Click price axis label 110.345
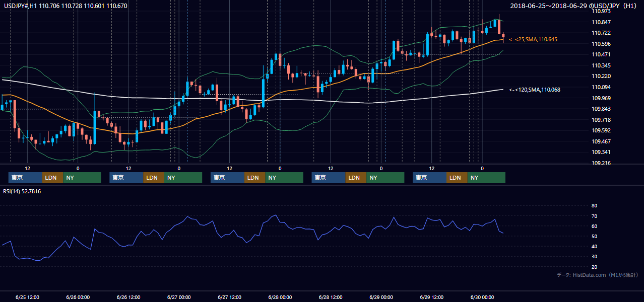This screenshot has width=644, height=302. 602,65
